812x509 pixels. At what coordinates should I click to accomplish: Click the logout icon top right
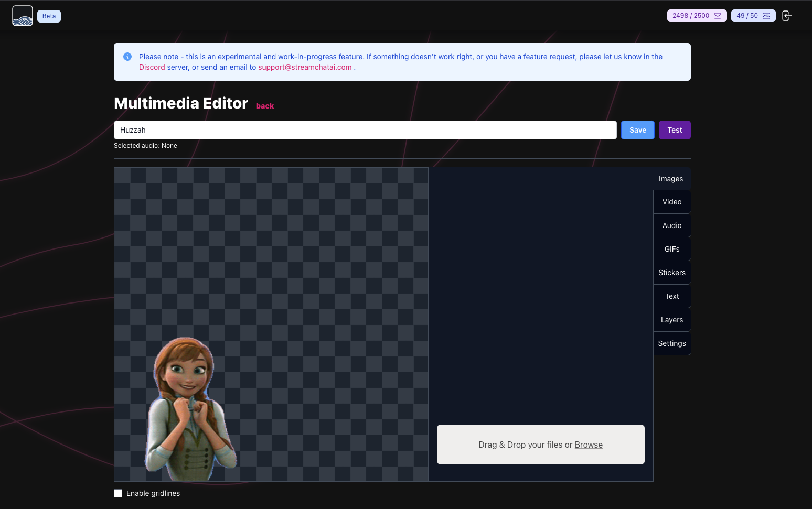coord(786,15)
